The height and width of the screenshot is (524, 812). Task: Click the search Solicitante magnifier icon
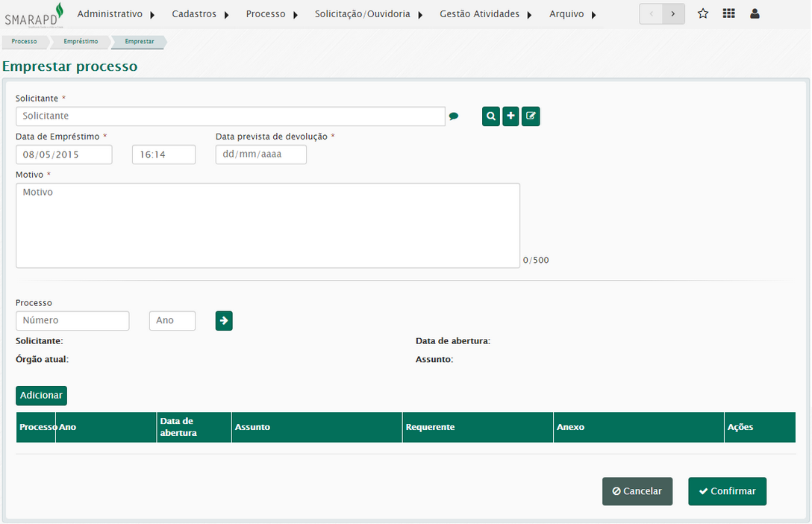point(491,116)
